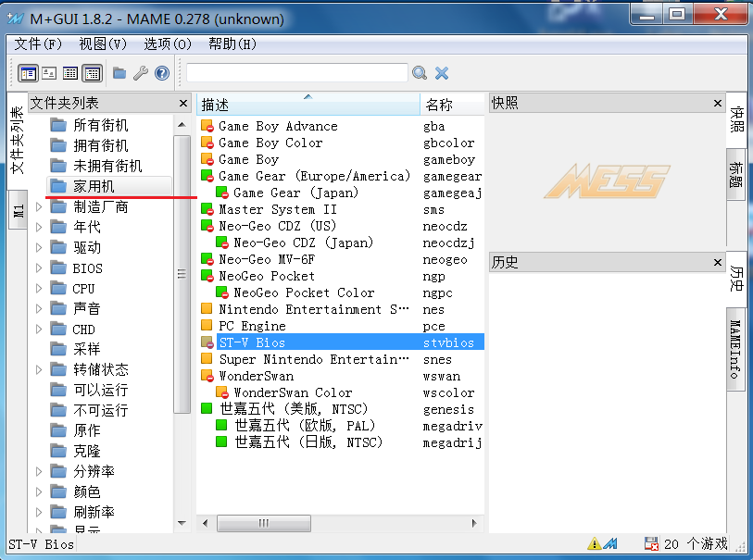Image resolution: width=753 pixels, height=560 pixels.
Task: Expand the BIOS tree node
Action: click(x=39, y=268)
